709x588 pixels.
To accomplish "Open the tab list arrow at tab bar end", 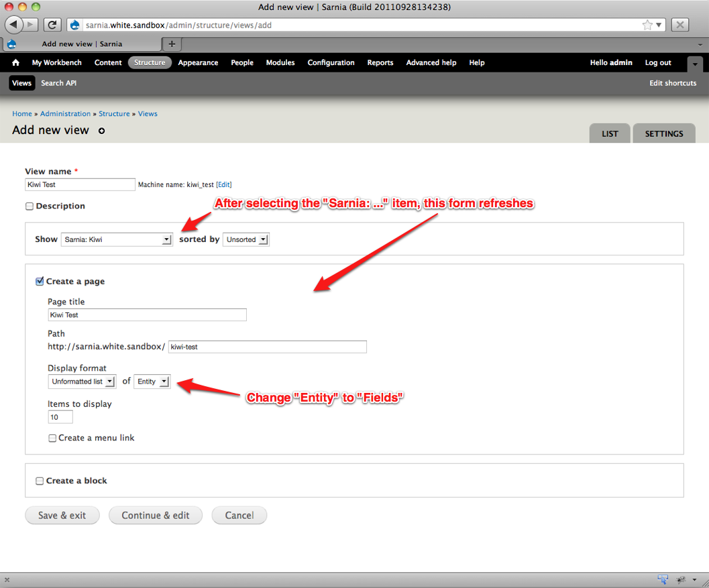I will click(700, 44).
